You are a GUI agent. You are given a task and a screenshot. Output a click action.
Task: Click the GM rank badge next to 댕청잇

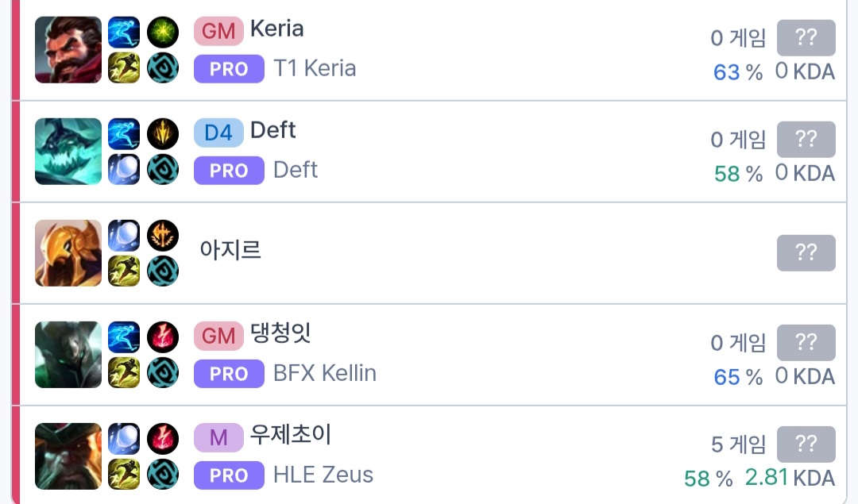[218, 337]
